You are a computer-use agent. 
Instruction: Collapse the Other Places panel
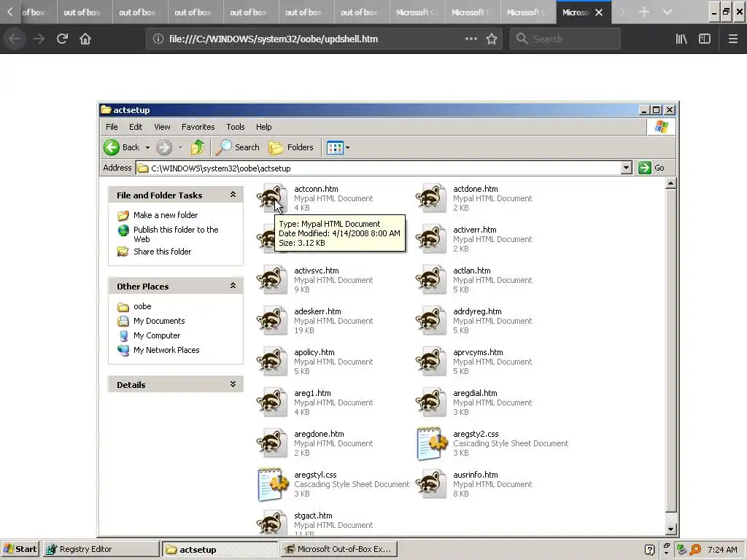tap(233, 286)
